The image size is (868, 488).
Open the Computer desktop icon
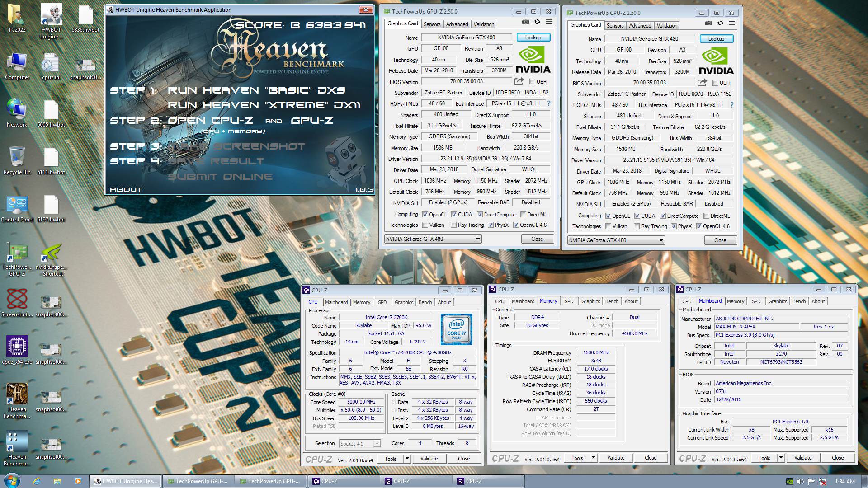[x=17, y=66]
